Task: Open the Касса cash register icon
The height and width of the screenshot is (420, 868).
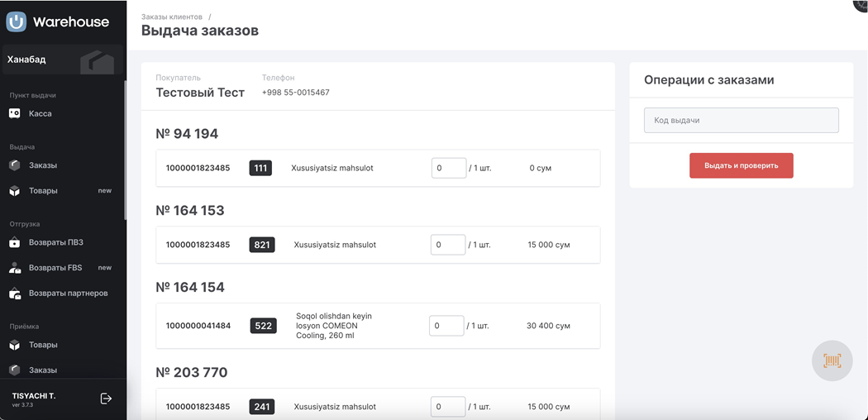Action: (15, 113)
